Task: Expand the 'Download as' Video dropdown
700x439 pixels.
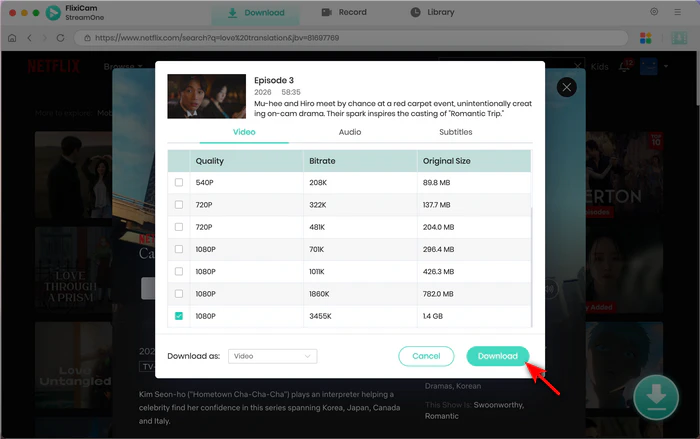Action: click(x=272, y=356)
